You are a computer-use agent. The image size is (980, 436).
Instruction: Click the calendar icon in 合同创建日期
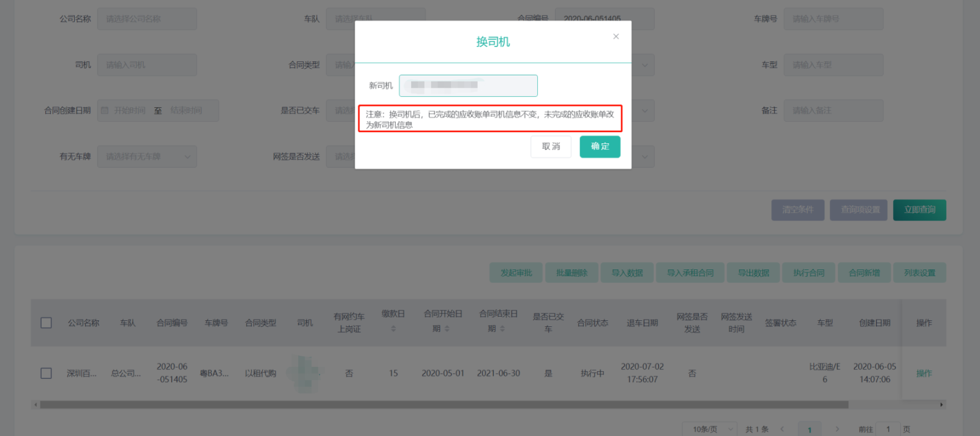point(105,111)
